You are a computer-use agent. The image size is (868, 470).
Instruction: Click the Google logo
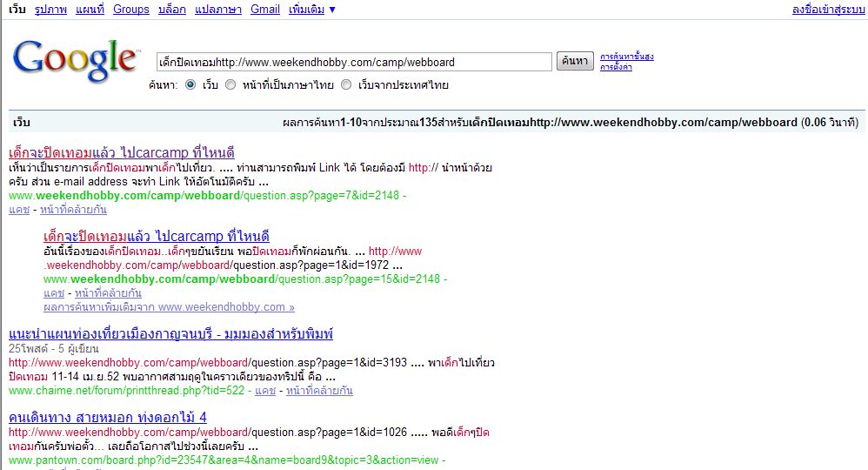pos(76,59)
